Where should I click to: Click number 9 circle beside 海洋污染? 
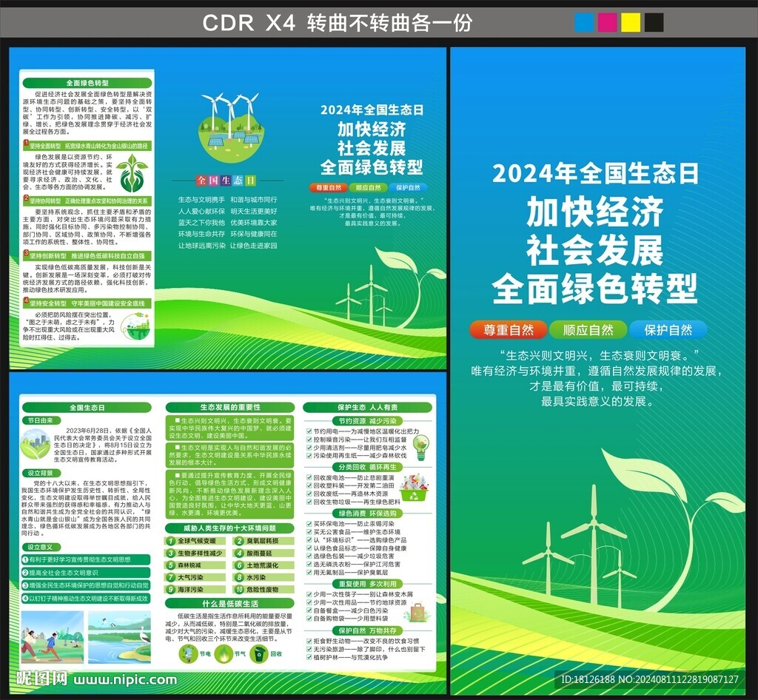(171, 589)
